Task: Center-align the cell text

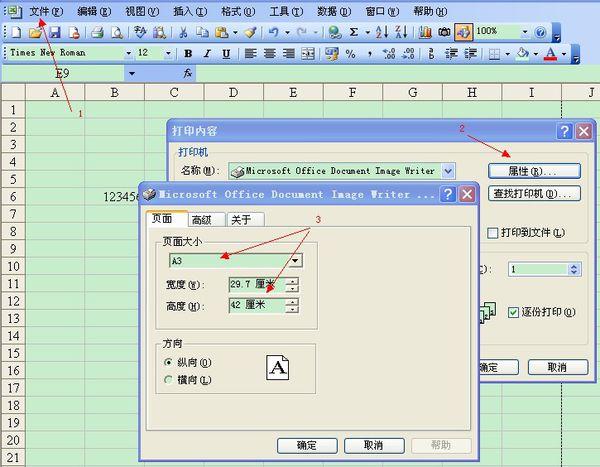Action: [x=269, y=54]
